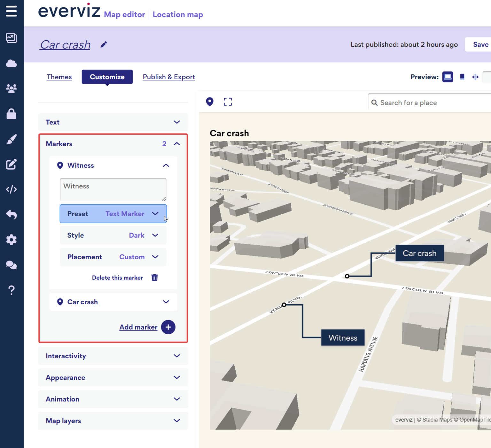Select the lock icon in the sidebar
Screen dimensions: 491x448
tap(12, 114)
